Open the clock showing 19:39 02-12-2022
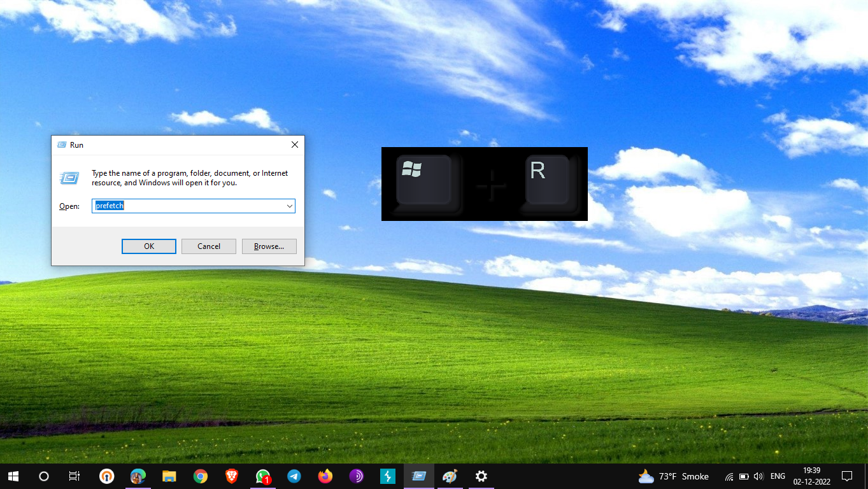Screen dimensions: 868x489 pyautogui.click(x=811, y=476)
